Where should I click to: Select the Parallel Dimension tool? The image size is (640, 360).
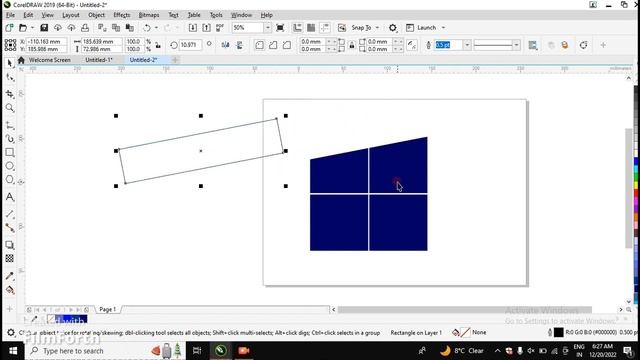pos(10,214)
